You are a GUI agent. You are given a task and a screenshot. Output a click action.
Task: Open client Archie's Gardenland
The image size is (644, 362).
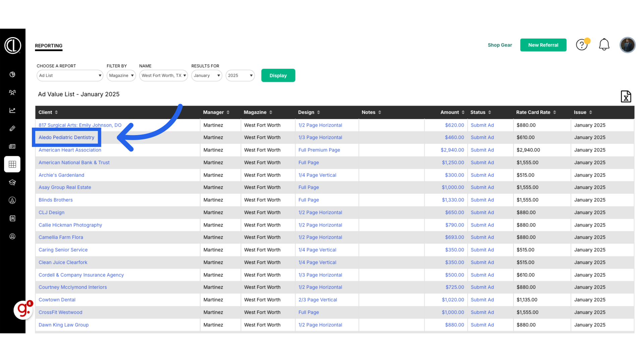point(61,175)
